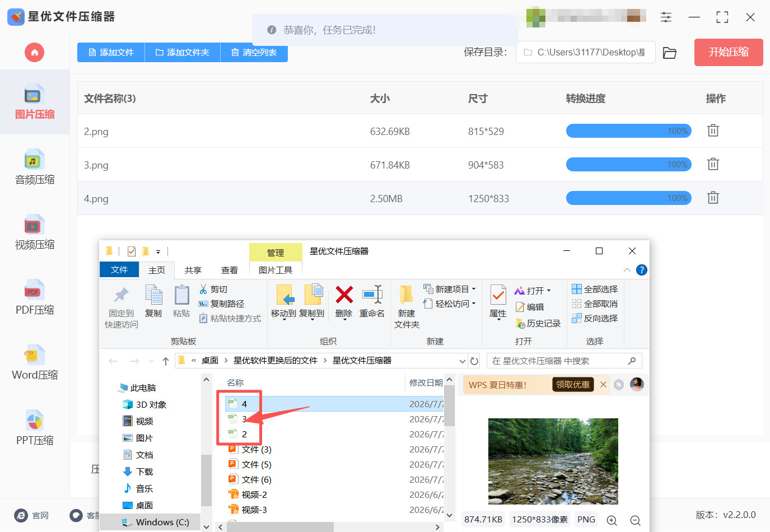
Task: Click 3.png progress bar at 100%
Action: coord(629,164)
